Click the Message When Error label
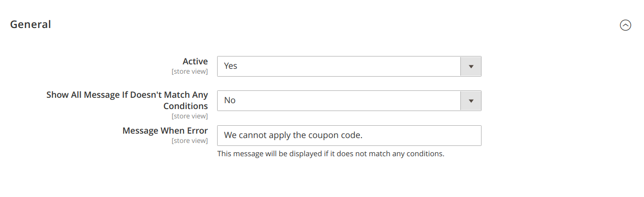The height and width of the screenshot is (197, 644). click(165, 131)
